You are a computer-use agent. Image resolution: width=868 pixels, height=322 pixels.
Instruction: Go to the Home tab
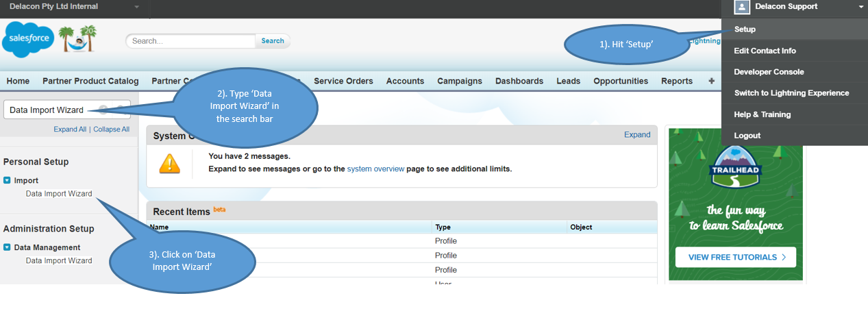[x=18, y=81]
